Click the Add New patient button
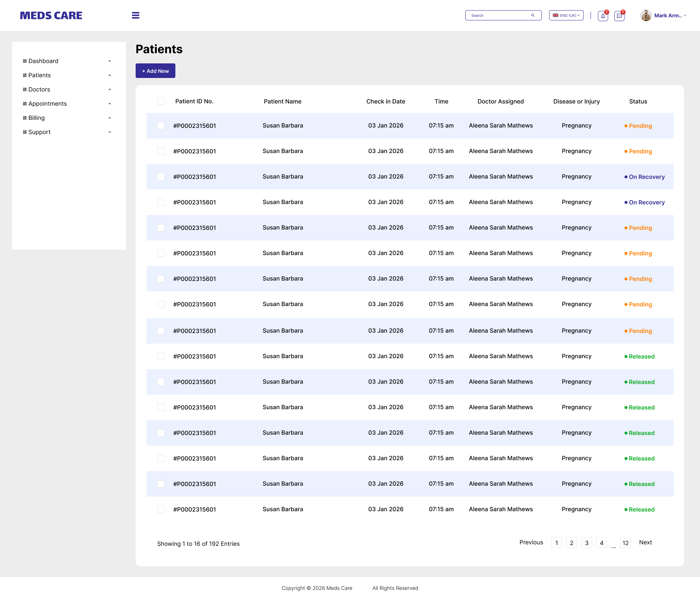Screen dimensions: 700x599 155,71
